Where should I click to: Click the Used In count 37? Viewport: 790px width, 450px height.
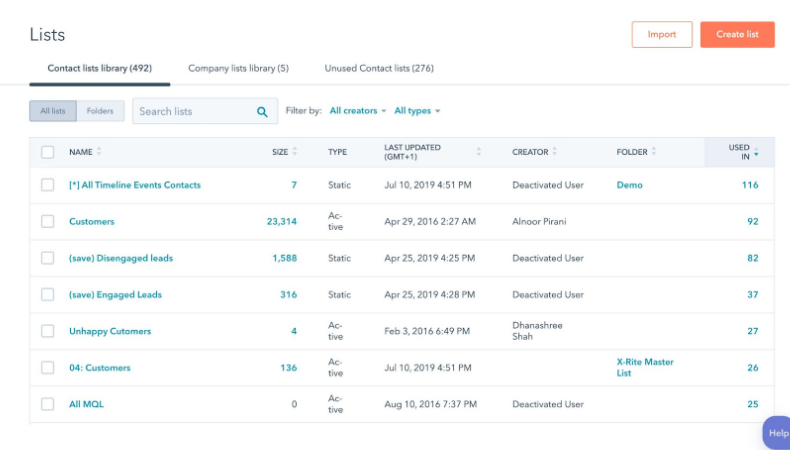pos(753,294)
